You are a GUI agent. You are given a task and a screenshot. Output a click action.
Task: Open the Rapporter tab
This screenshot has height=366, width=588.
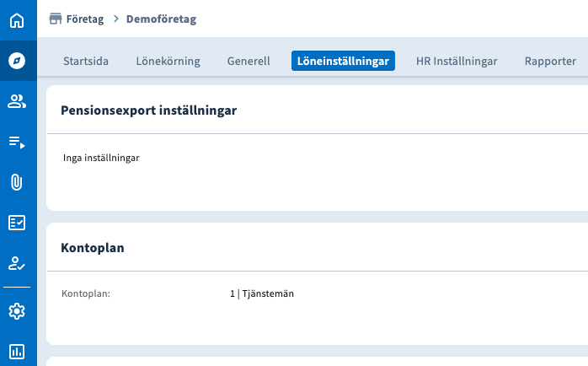click(550, 61)
